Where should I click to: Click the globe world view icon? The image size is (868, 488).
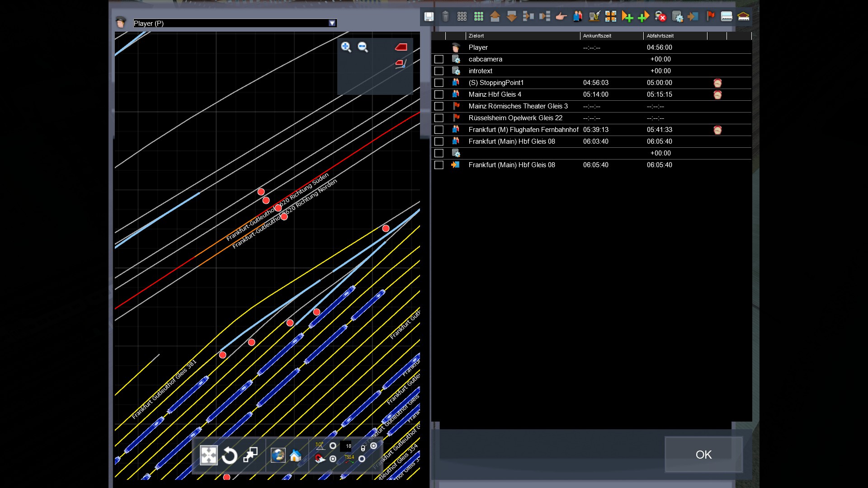coord(278,455)
